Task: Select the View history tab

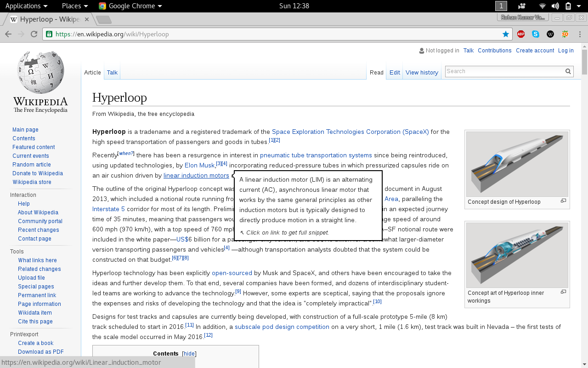Action: 421,72
